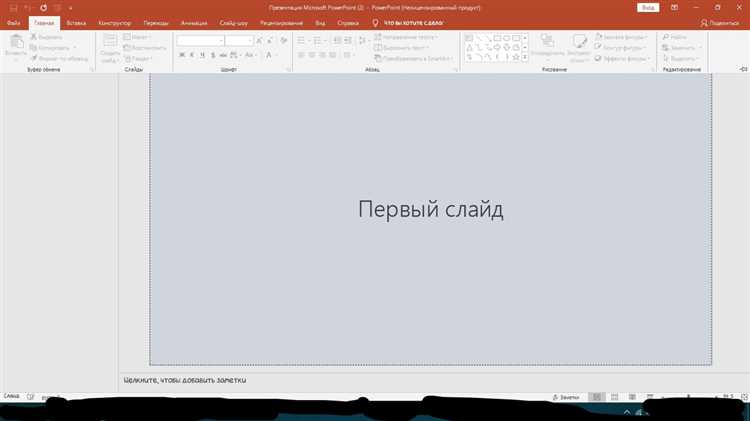The width and height of the screenshot is (750, 421).
Task: Open the Вид ribbon tab
Action: tap(320, 23)
